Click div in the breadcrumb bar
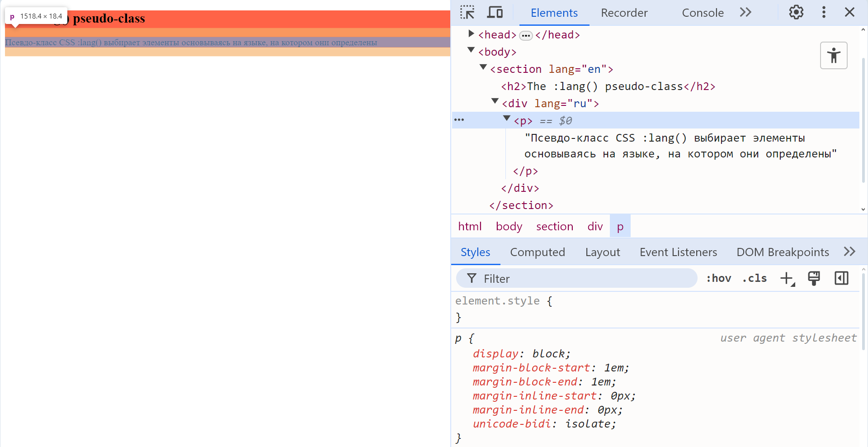The width and height of the screenshot is (868, 447). (x=595, y=226)
